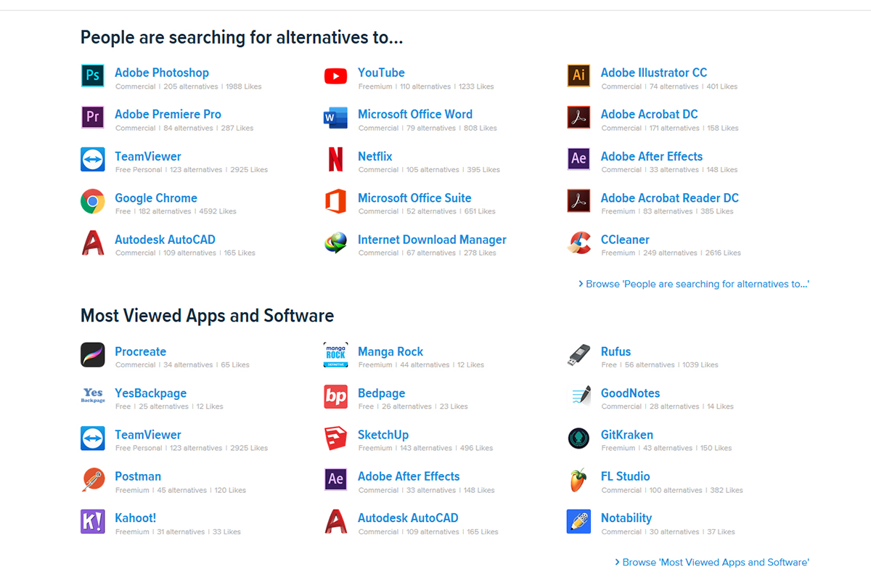Click the Adobe Photoshop Ps icon
The height and width of the screenshot is (588, 871).
click(93, 75)
